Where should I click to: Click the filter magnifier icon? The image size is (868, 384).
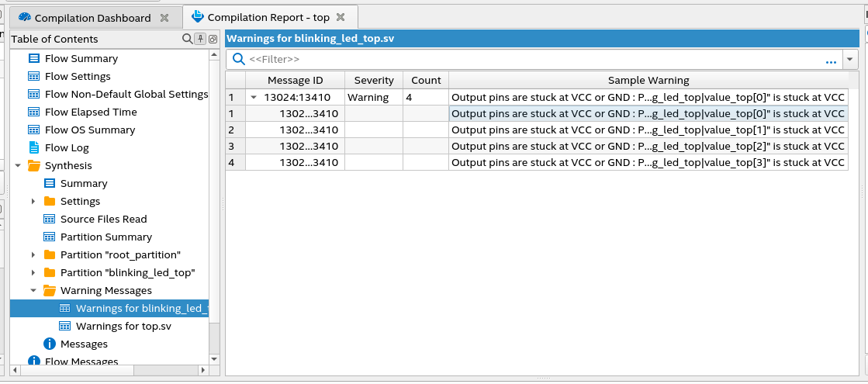(x=239, y=59)
